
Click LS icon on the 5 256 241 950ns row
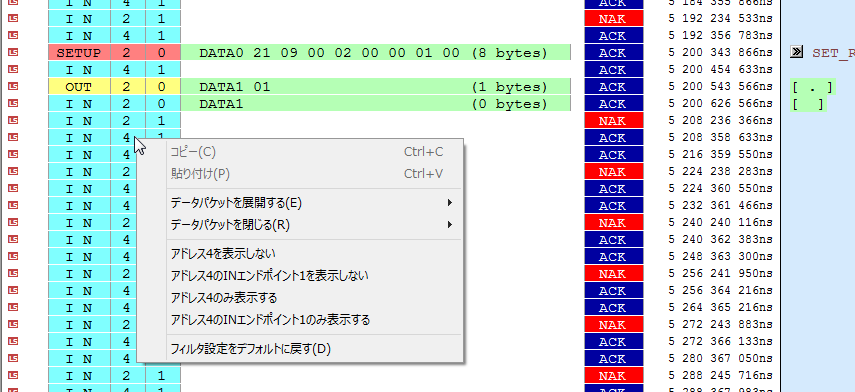click(13, 273)
